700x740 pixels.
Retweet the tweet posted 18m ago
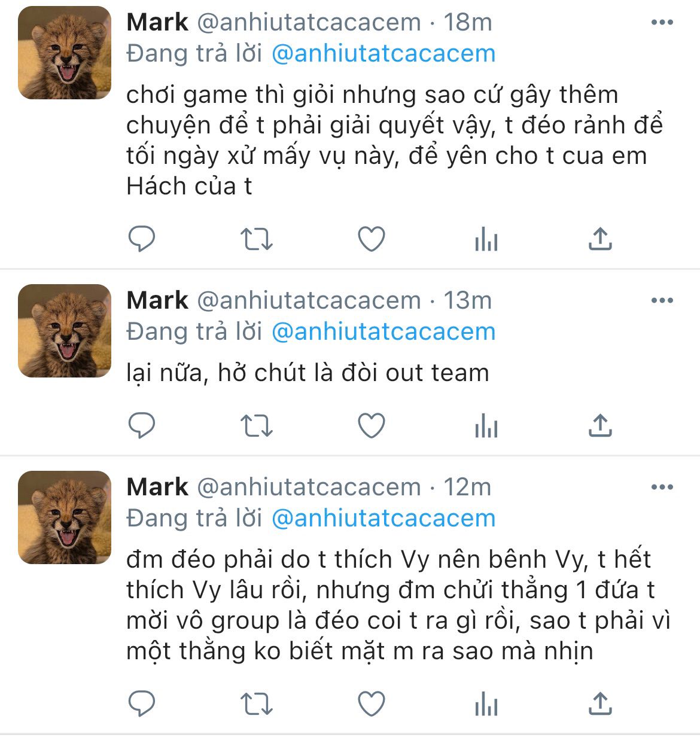(x=256, y=240)
